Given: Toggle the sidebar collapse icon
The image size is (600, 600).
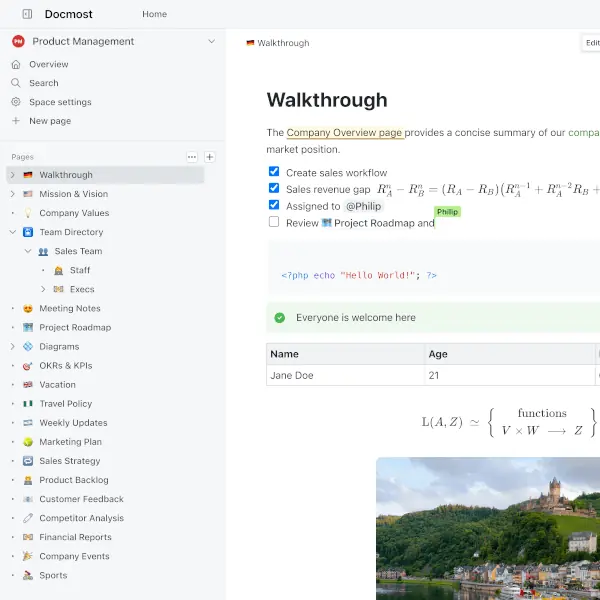Looking at the screenshot, I should 26,14.
